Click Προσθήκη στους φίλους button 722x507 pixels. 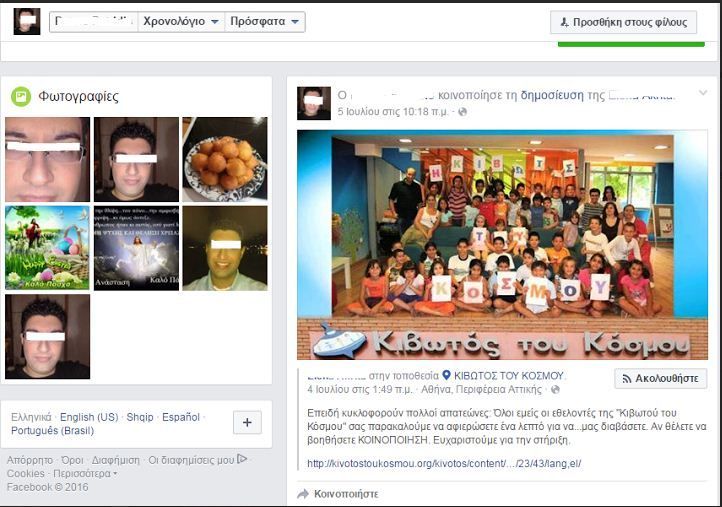(x=623, y=22)
